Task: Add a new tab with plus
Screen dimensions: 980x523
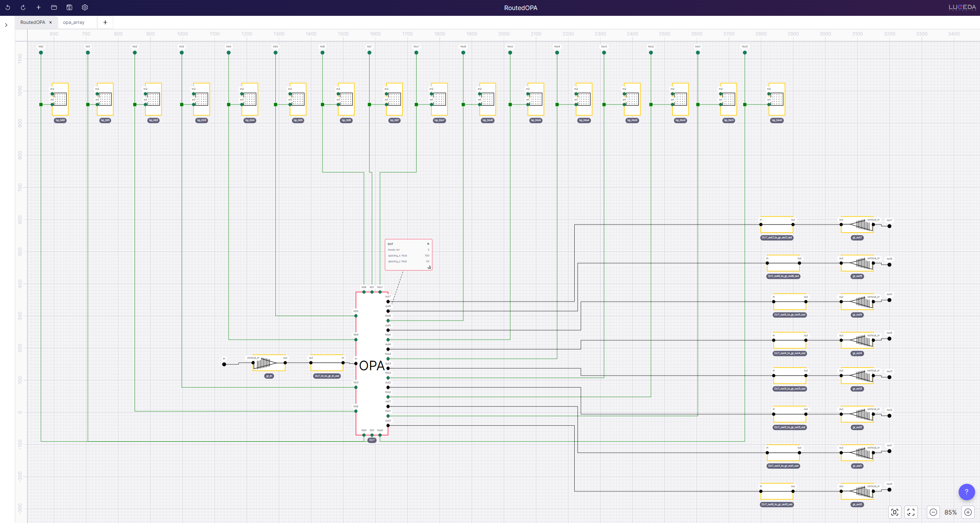Action: [x=105, y=22]
